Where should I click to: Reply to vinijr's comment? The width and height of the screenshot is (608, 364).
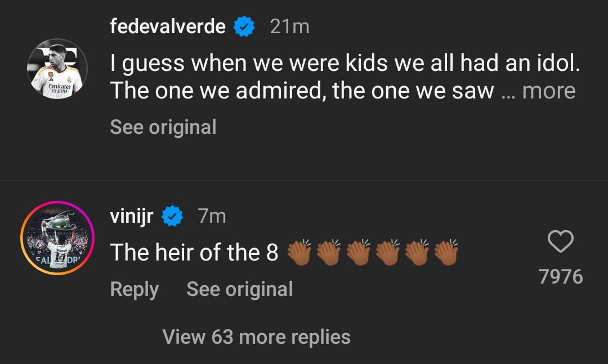[134, 289]
